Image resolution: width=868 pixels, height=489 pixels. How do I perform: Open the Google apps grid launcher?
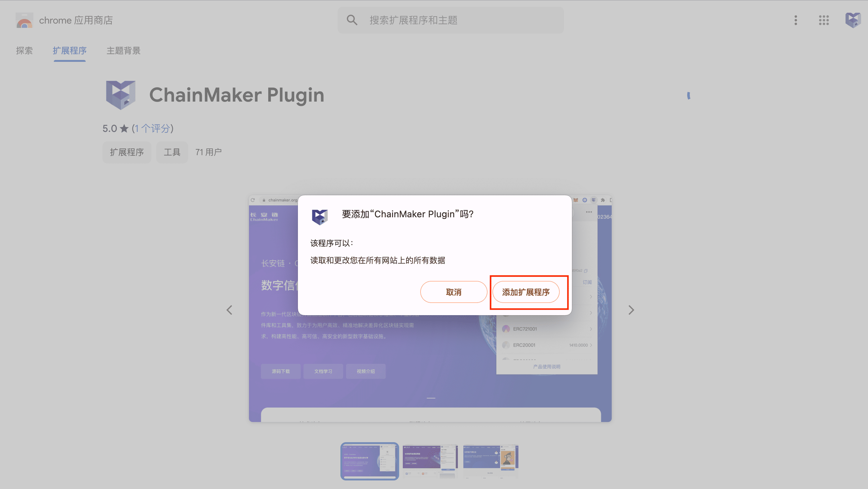tap(824, 20)
